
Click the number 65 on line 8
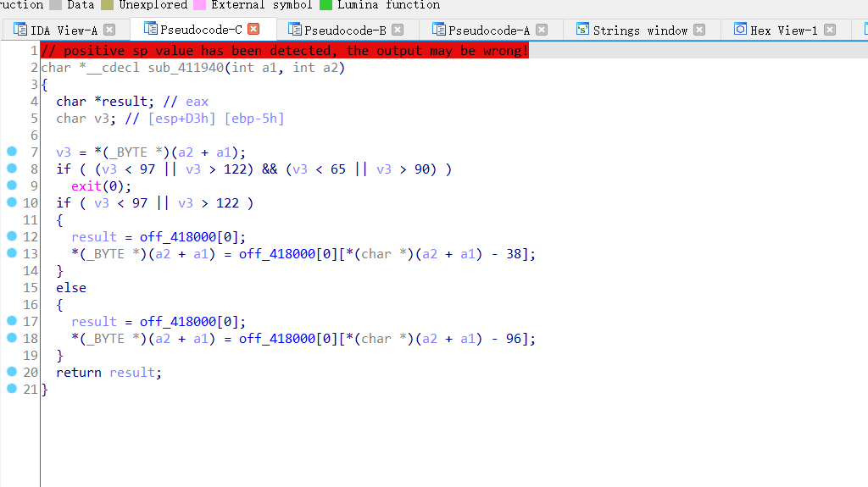pyautogui.click(x=338, y=169)
